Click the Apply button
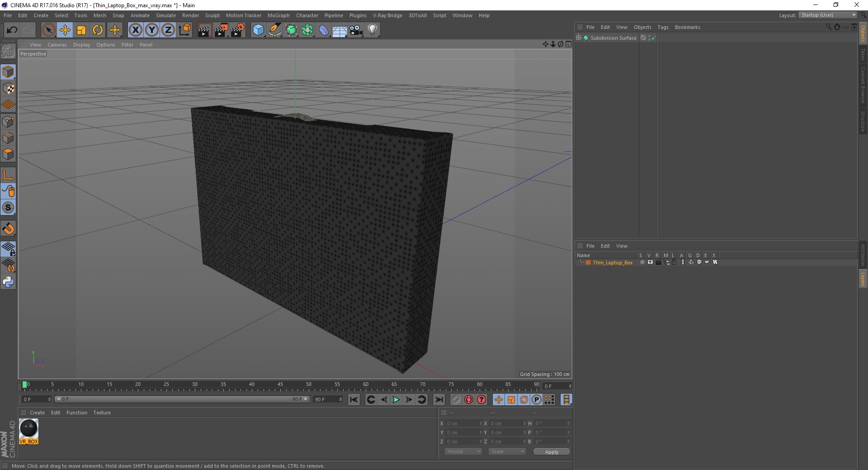The image size is (868, 470). [x=552, y=452]
